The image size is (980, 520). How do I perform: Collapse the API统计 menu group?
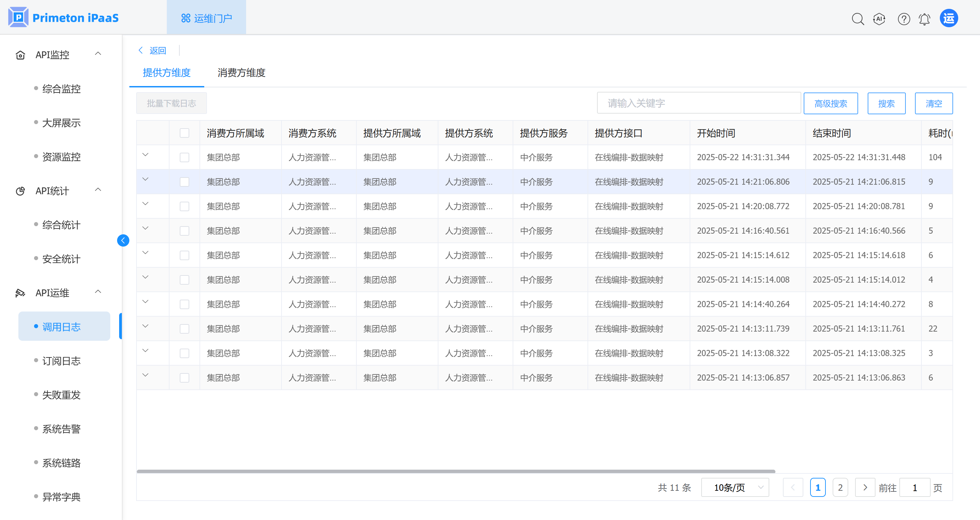[x=98, y=190]
